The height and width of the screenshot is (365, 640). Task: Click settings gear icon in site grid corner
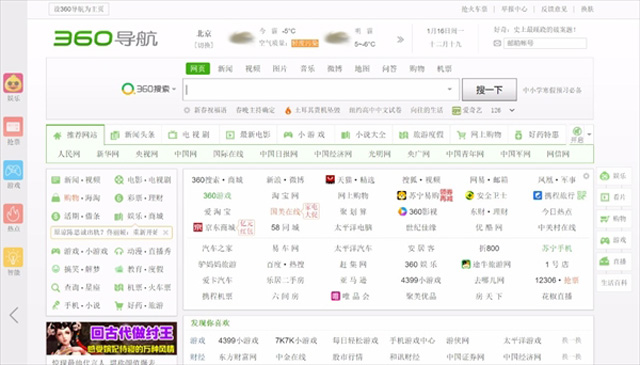(586, 176)
